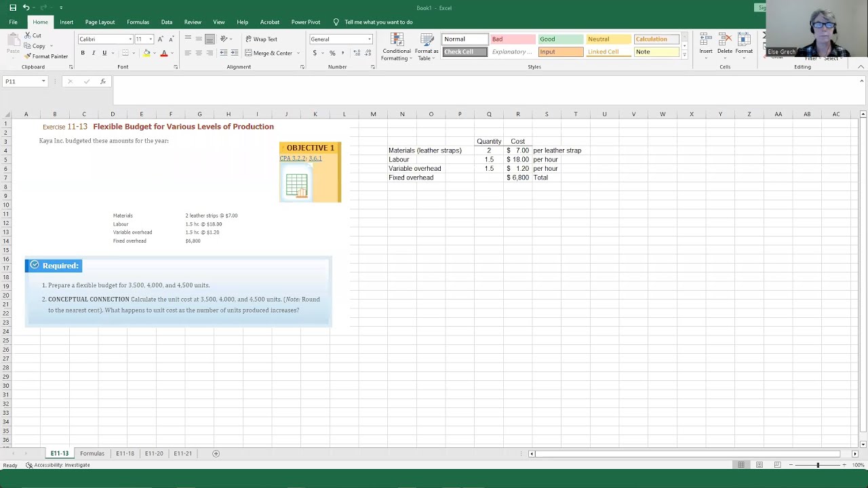The width and height of the screenshot is (868, 488).
Task: Apply the Bad cell style
Action: point(513,39)
